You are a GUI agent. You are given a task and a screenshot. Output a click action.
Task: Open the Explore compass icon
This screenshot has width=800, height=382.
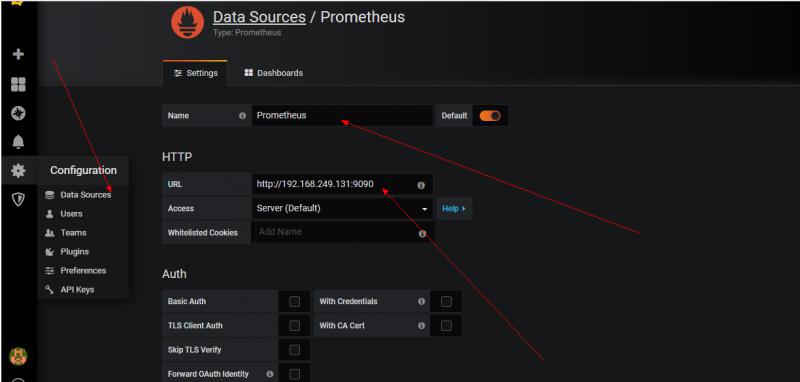point(18,113)
